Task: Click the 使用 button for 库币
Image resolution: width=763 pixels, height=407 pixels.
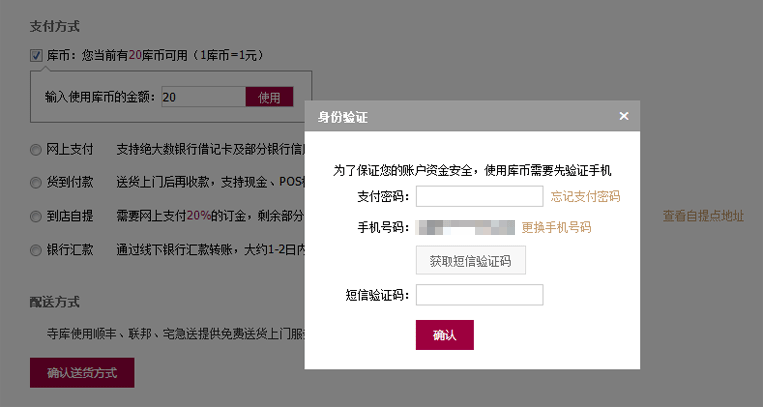Action: (269, 97)
